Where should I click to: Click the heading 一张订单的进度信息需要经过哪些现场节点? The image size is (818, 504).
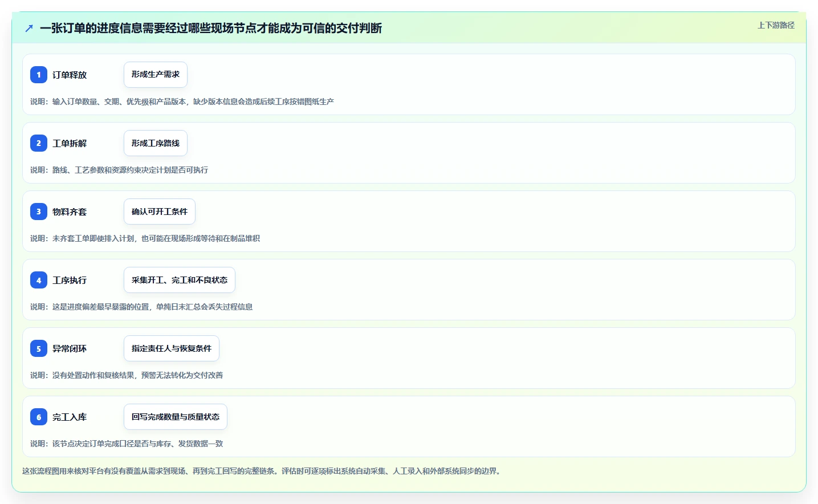pyautogui.click(x=211, y=28)
